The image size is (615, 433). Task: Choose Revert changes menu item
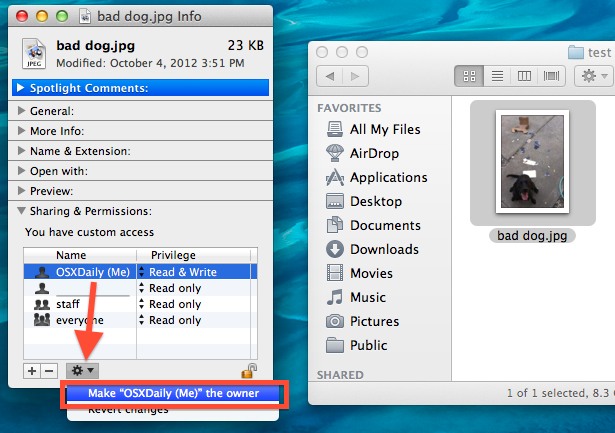(173, 410)
